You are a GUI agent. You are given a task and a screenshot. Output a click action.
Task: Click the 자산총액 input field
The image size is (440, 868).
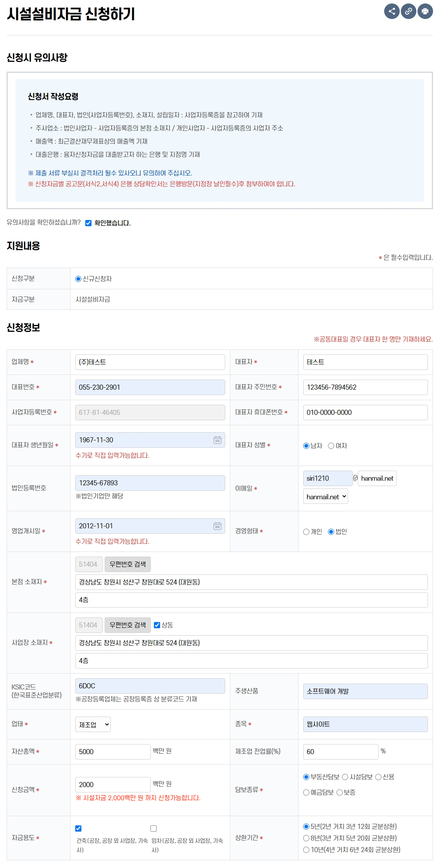pyautogui.click(x=113, y=752)
